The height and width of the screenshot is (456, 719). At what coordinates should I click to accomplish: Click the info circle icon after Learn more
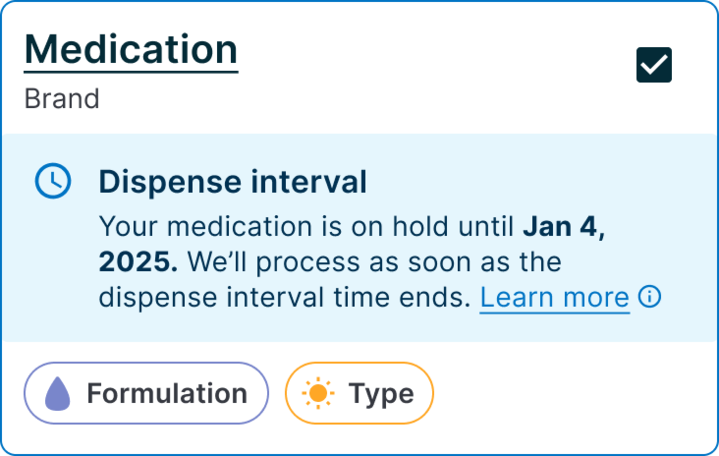(649, 296)
